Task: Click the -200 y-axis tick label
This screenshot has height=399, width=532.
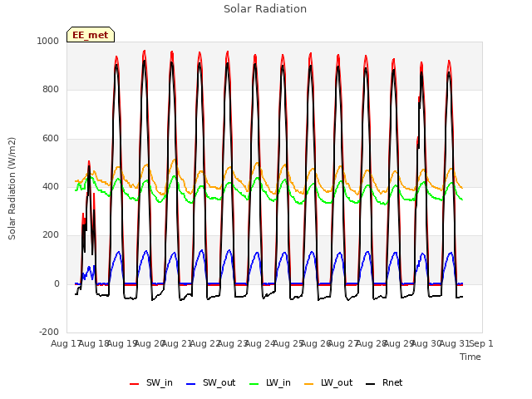Action: (49, 332)
